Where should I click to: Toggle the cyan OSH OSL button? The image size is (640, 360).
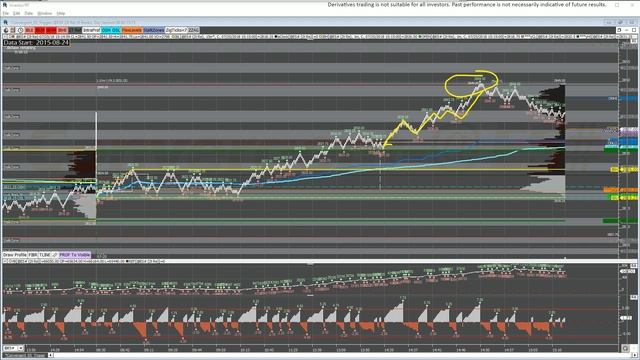[111, 30]
